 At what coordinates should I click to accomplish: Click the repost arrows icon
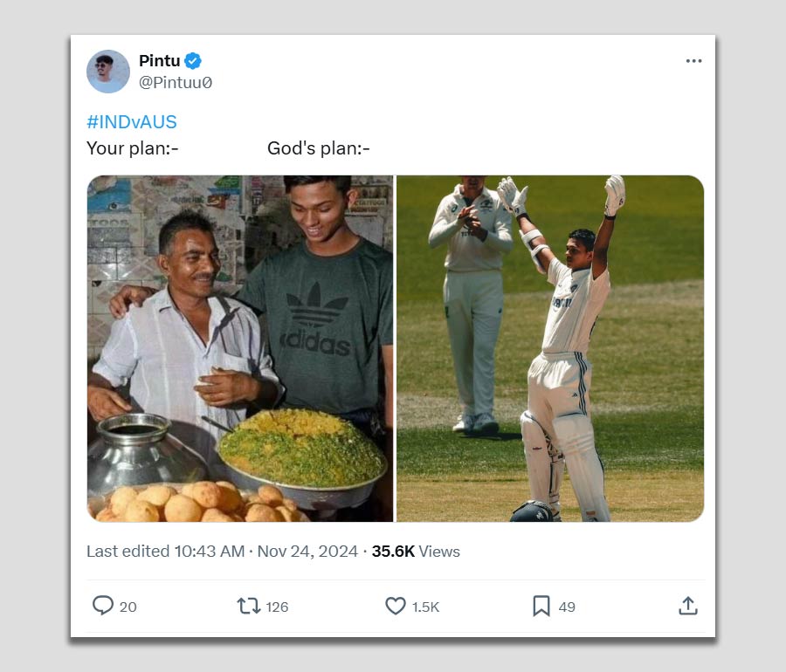point(249,606)
